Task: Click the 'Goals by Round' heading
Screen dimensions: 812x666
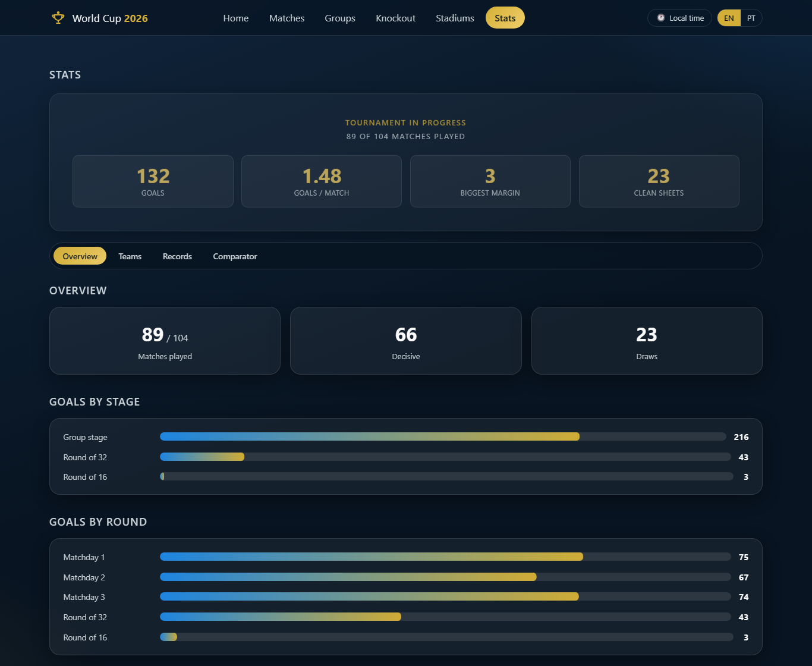Action: pos(98,522)
